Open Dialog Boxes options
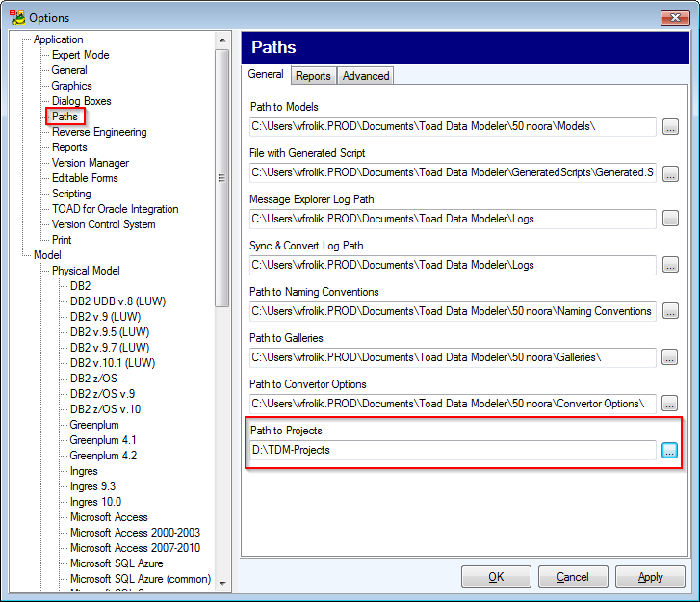700x602 pixels. (81, 101)
